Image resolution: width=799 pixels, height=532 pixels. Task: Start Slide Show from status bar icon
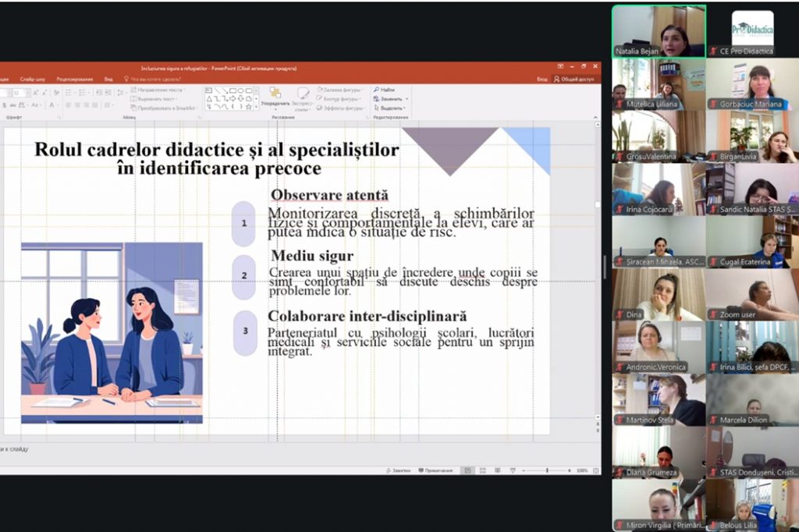513,470
